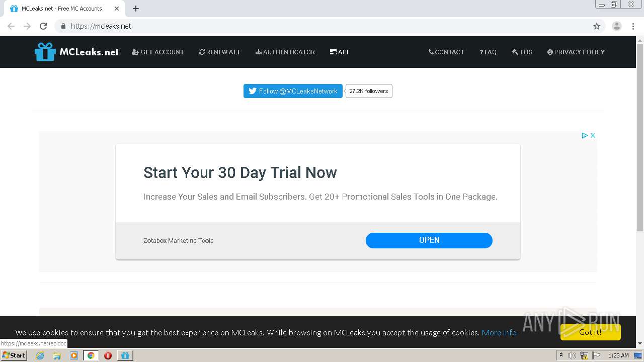Screen dimensions: 644x362
Task: Click the MCLeaks.net gift logo
Action: click(76, 52)
